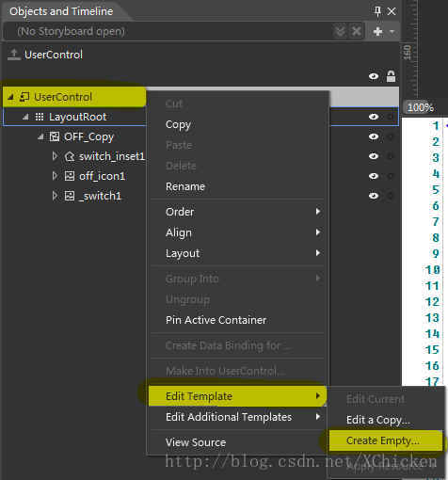Viewport: 448px width, 480px height.
Task: Toggle the lock for _switch1
Action: pos(391,196)
